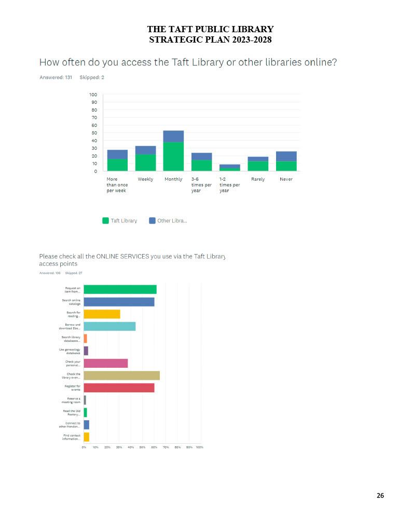Image resolution: width=398 pixels, height=532 pixels.
Task: Click the blue 'Search online catalogs' bar
Action: pos(119,302)
